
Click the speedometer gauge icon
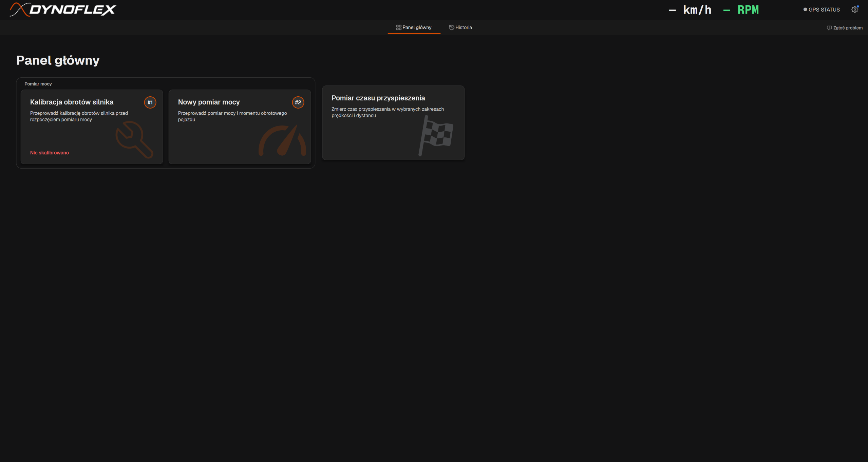point(282,140)
